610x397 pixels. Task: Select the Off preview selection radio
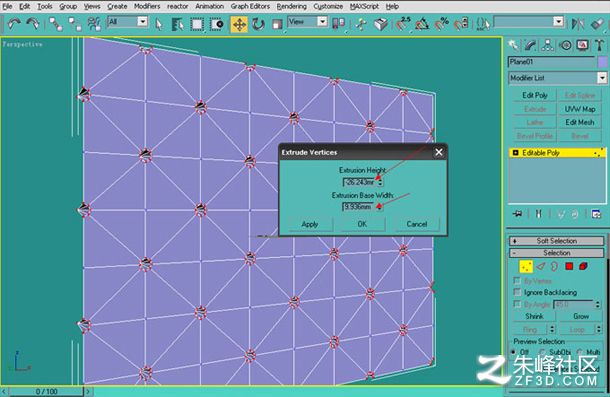[514, 352]
